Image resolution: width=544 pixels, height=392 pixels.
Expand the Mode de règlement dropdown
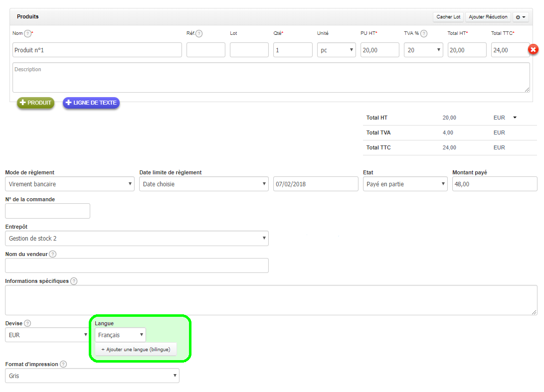tap(69, 184)
